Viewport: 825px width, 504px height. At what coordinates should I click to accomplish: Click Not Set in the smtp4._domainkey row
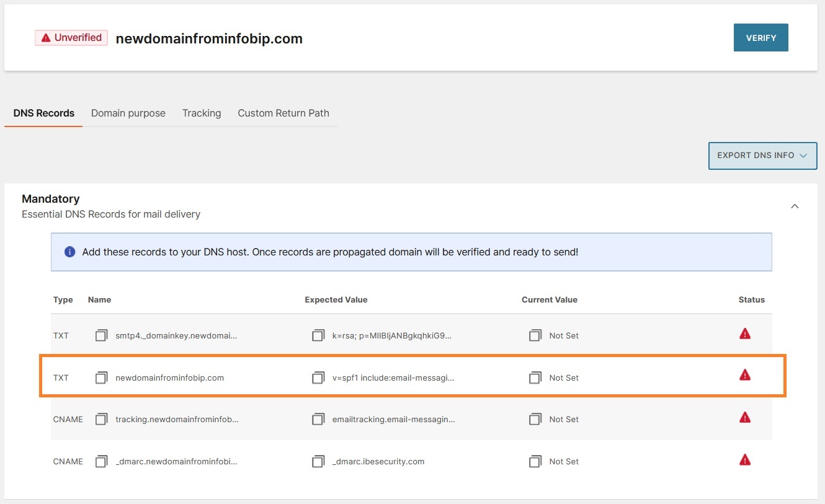(564, 335)
